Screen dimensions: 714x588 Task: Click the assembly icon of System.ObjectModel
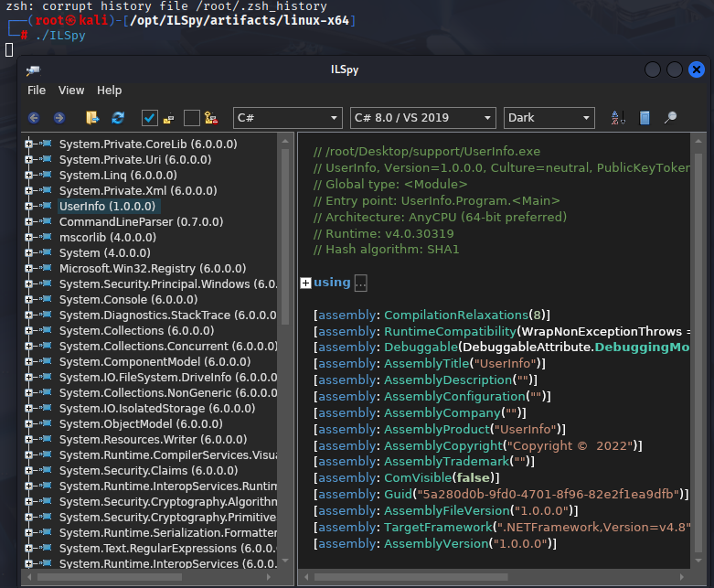[x=46, y=423]
